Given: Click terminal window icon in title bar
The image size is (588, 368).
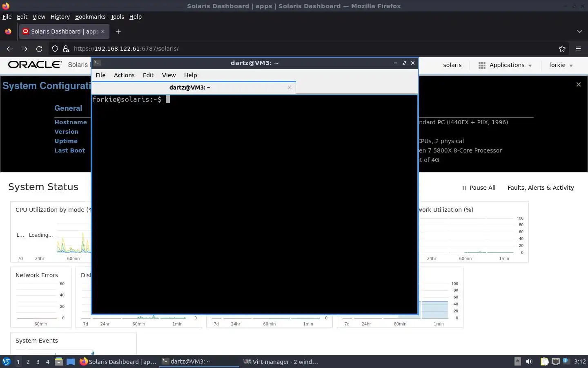Looking at the screenshot, I should tap(97, 63).
